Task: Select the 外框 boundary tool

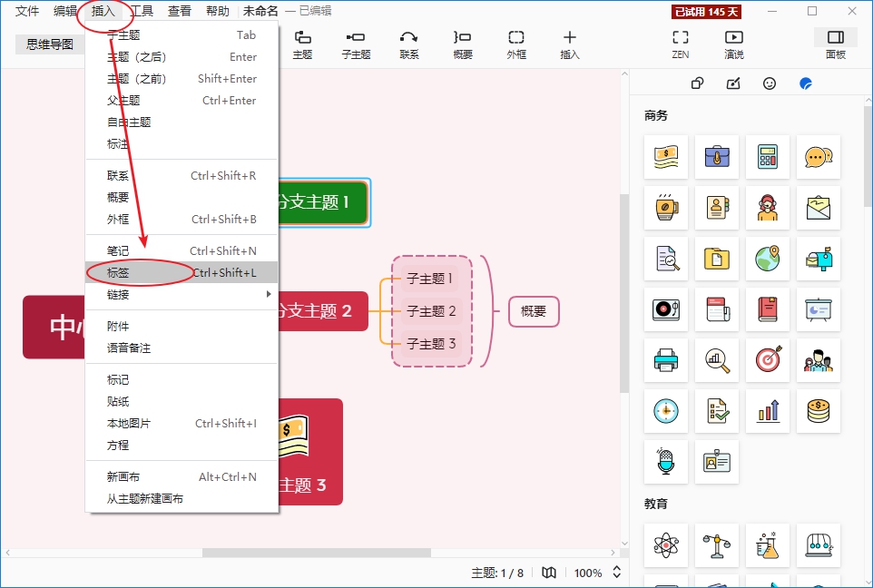Action: pos(515,44)
